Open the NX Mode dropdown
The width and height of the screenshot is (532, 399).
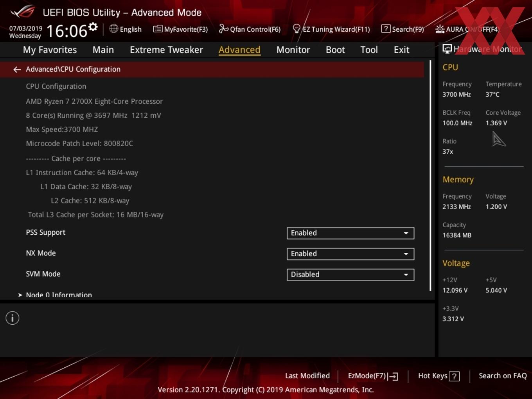(x=350, y=254)
